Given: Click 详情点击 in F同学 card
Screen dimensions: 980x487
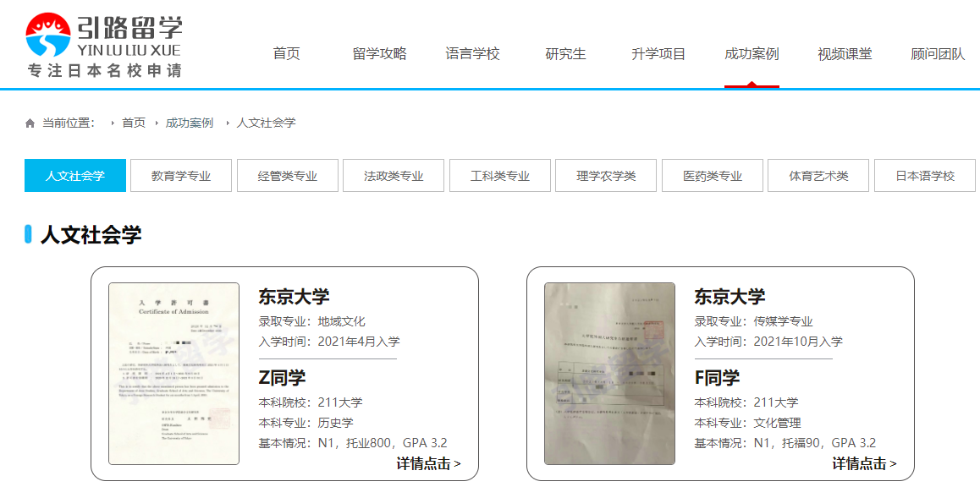Looking at the screenshot, I should 864,463.
